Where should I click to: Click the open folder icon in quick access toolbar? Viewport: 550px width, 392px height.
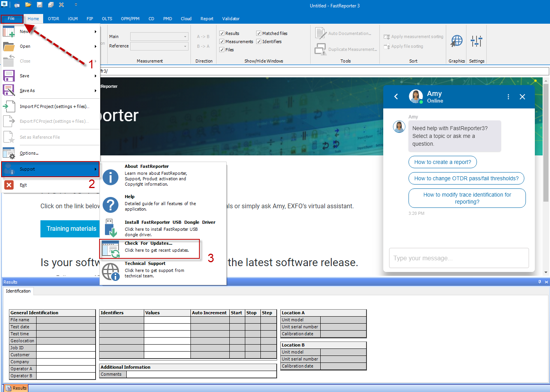click(x=28, y=5)
